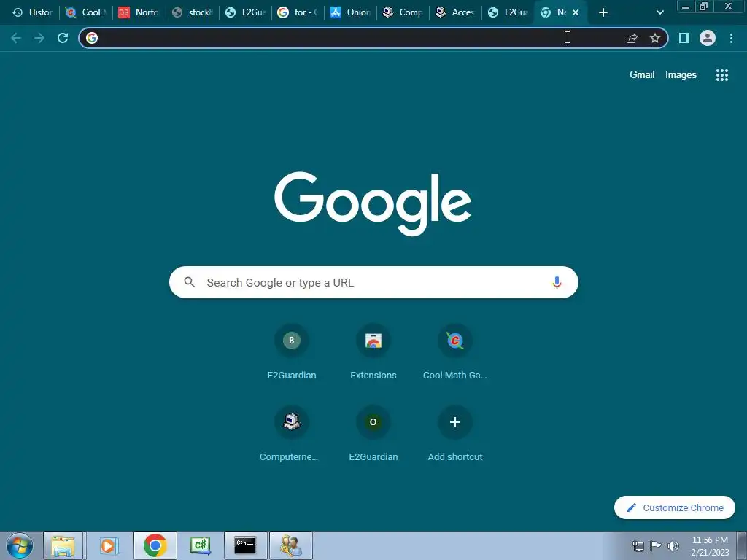Share this page icon in omnibox
Screen dimensions: 747x560
coord(632,38)
